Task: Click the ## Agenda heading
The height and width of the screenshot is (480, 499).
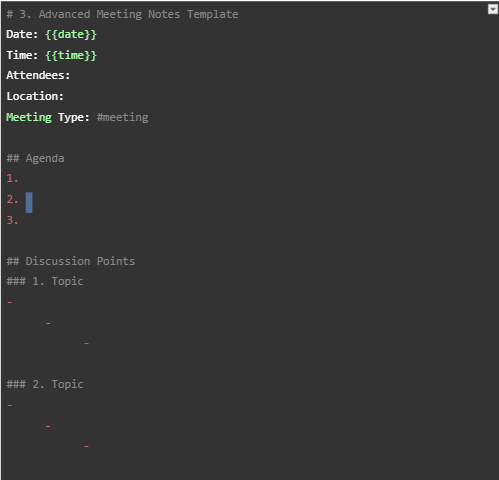Action: tap(35, 158)
